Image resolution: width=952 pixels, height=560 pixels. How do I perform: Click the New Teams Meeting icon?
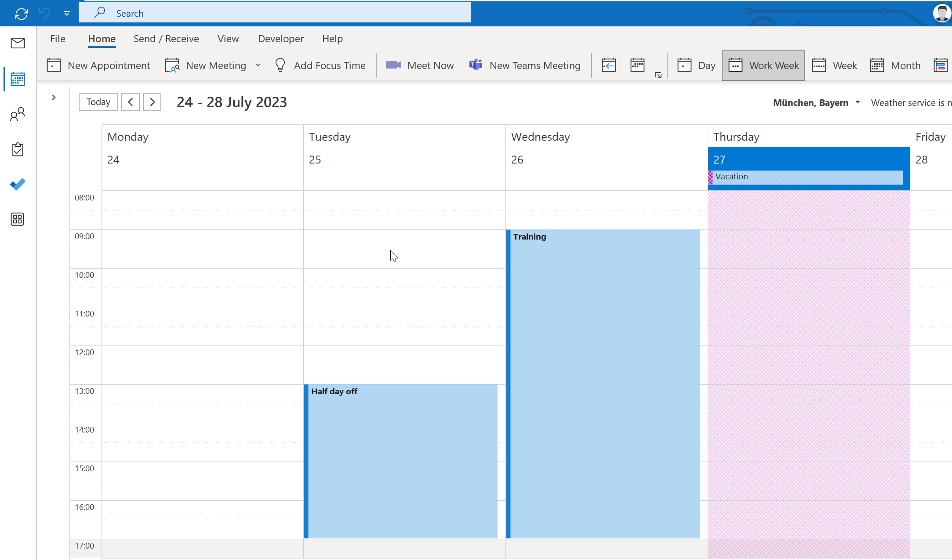pyautogui.click(x=475, y=65)
